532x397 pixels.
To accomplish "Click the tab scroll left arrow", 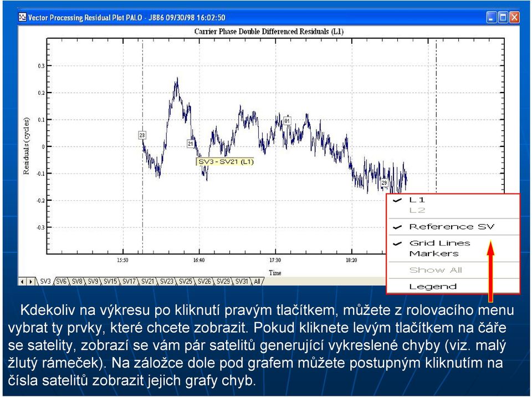I will point(23,282).
